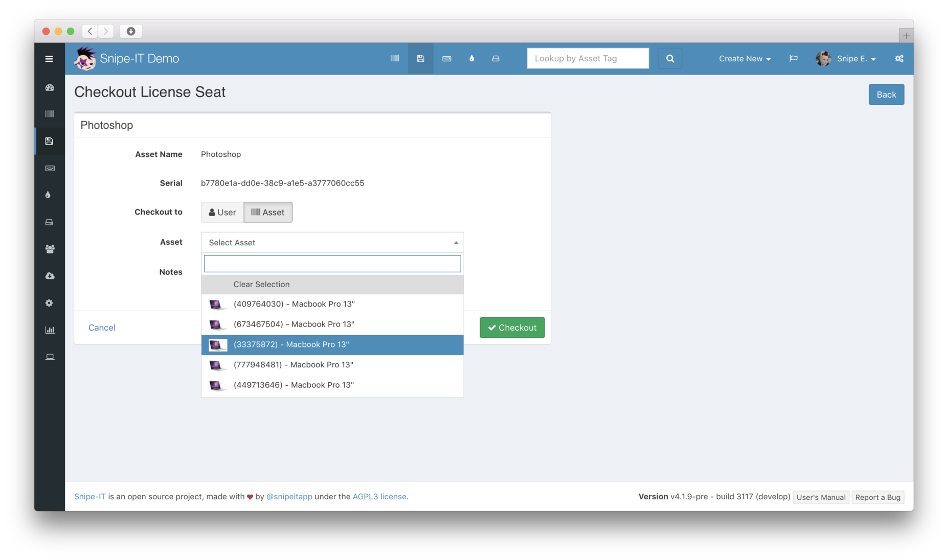
Task: Select User as checkout target
Action: click(222, 212)
